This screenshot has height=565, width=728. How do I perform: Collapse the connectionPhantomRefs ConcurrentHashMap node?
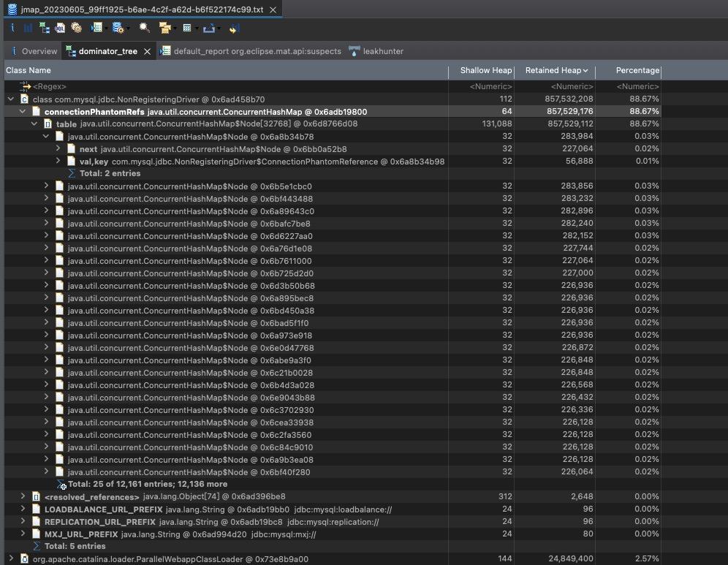click(x=23, y=112)
